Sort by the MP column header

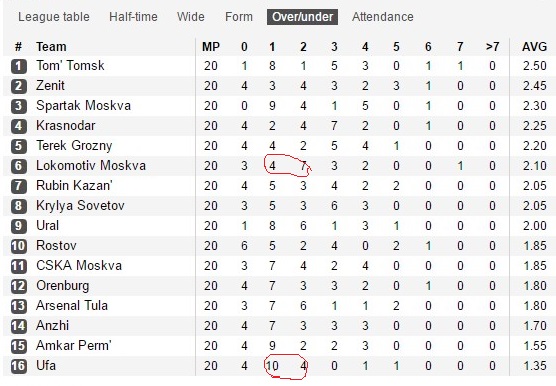pos(211,47)
